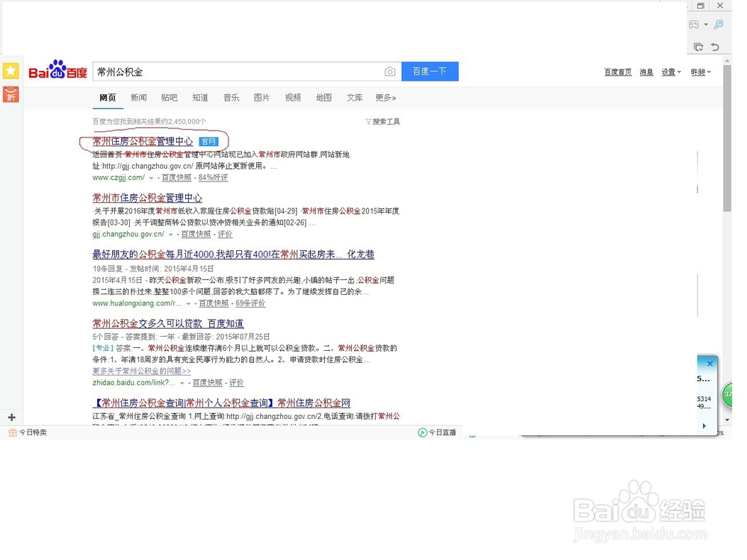Open 百度快照 for hualongxiang result
747x560 pixels.
pyautogui.click(x=214, y=303)
